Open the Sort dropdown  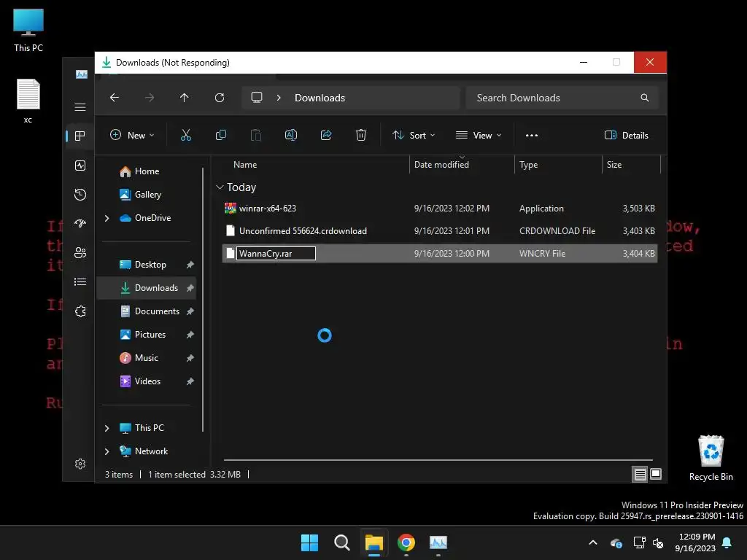(414, 135)
